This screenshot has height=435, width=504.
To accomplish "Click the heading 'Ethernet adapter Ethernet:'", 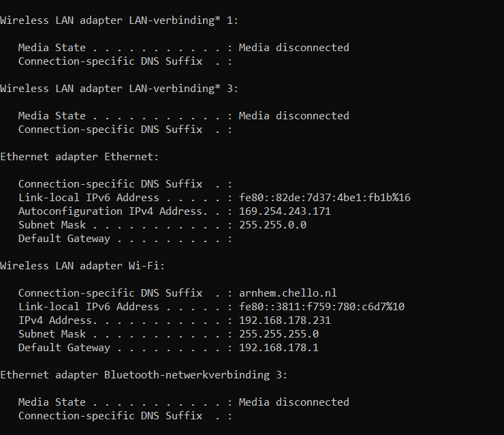I will click(x=80, y=157).
